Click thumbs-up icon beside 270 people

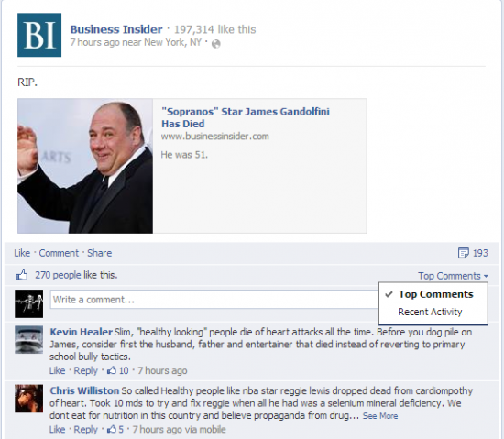pos(22,276)
